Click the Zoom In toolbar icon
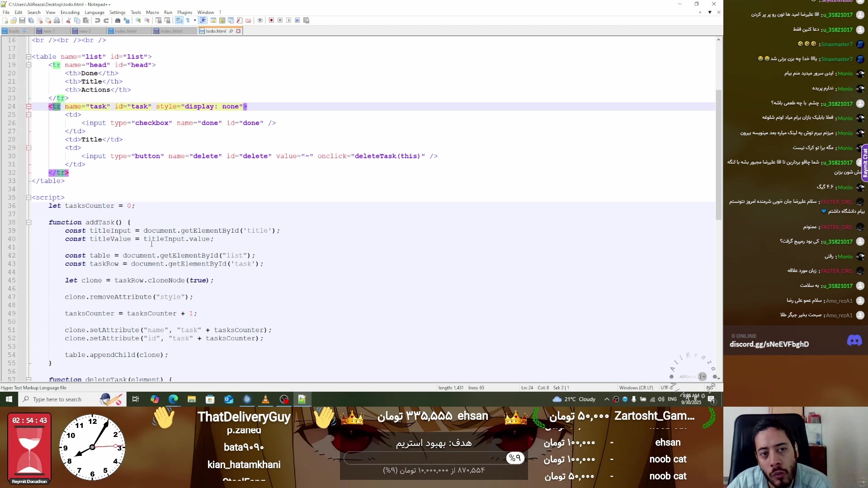868x488 pixels. pyautogui.click(x=138, y=20)
